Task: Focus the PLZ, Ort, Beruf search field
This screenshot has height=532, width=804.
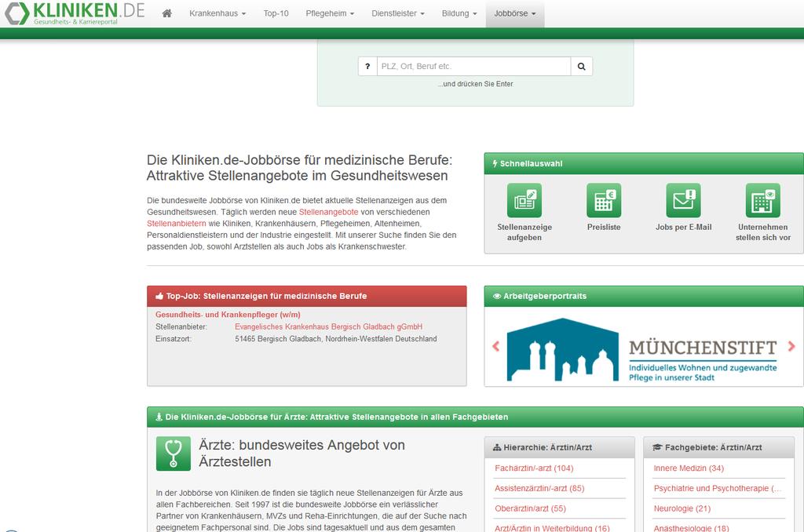Action: (x=473, y=66)
